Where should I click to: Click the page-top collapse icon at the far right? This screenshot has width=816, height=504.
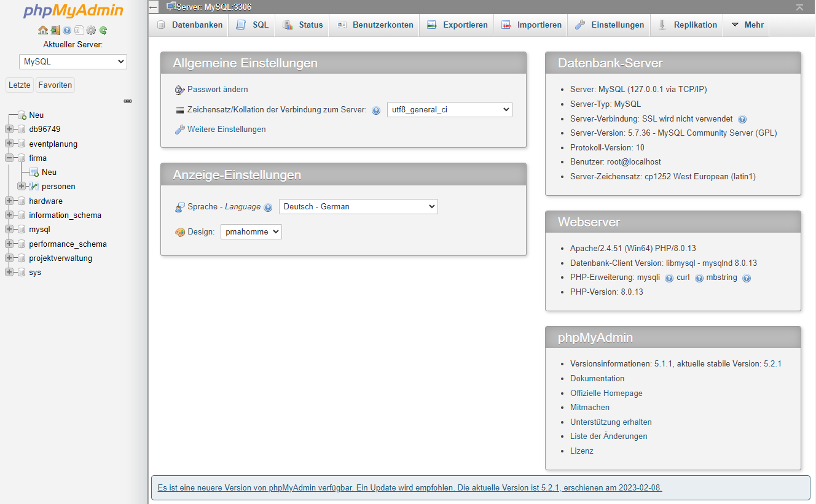coord(799,7)
